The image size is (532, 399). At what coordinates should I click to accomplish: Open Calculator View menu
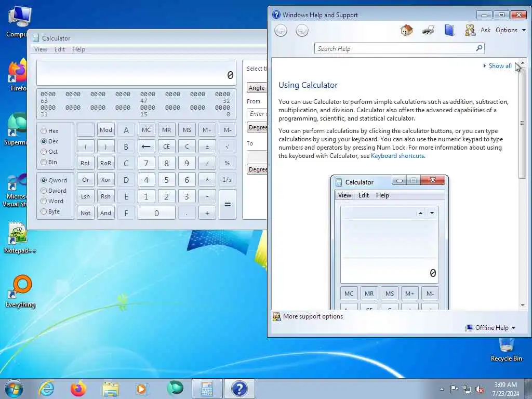pos(41,49)
